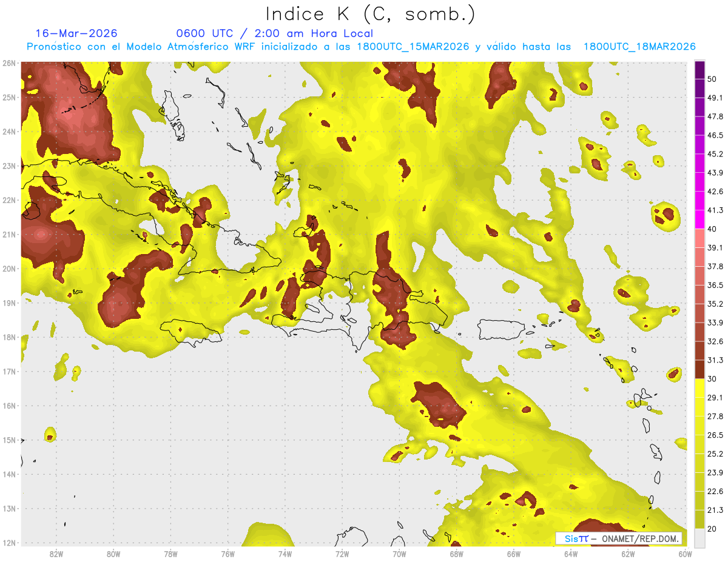Click the "39.1" legend value

click(x=715, y=248)
